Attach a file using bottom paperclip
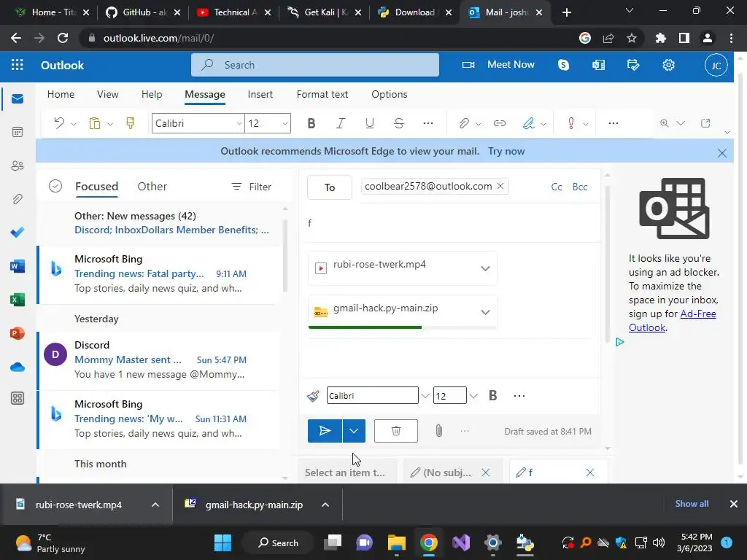Viewport: 747px width, 560px height. (438, 431)
